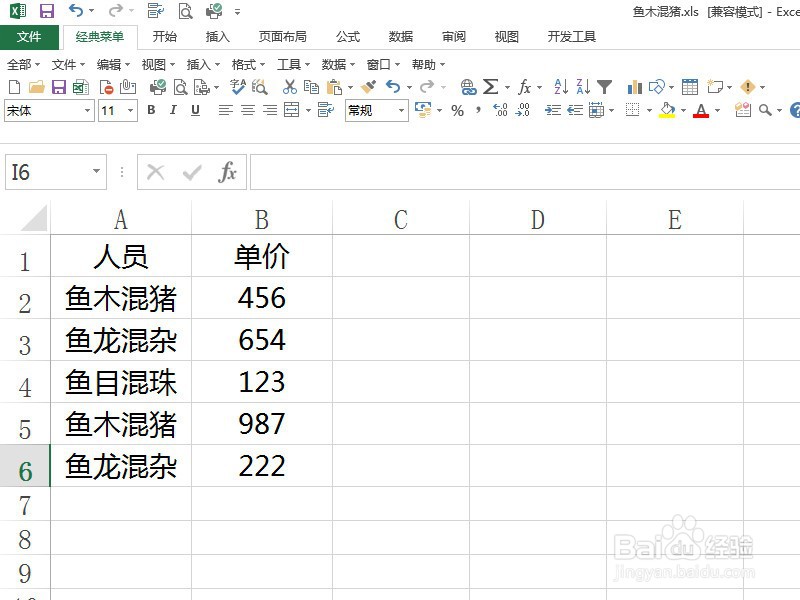
Task: Open the font name dropdown
Action: [85, 110]
